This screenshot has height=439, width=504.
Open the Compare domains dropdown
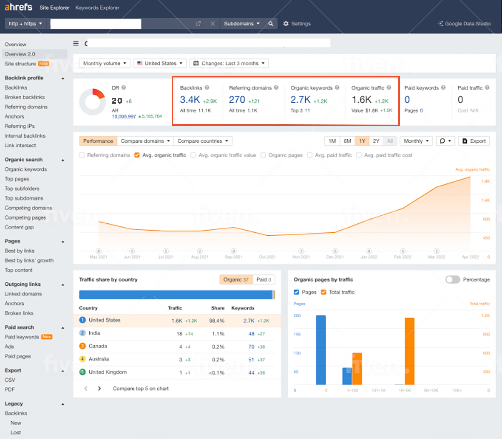[x=145, y=141]
